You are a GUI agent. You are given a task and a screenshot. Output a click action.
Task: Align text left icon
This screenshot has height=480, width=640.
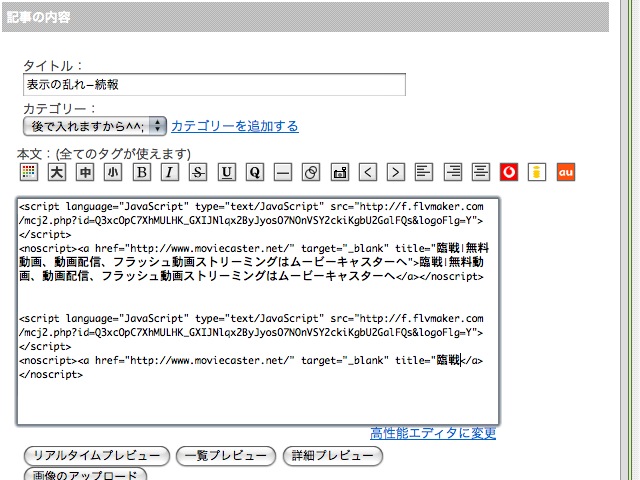[424, 172]
